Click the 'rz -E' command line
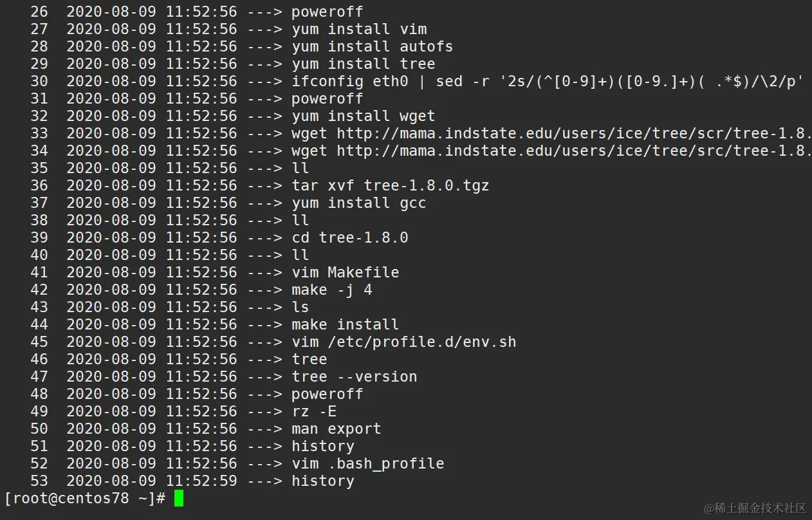Viewport: 812px width, 520px height. 314,411
